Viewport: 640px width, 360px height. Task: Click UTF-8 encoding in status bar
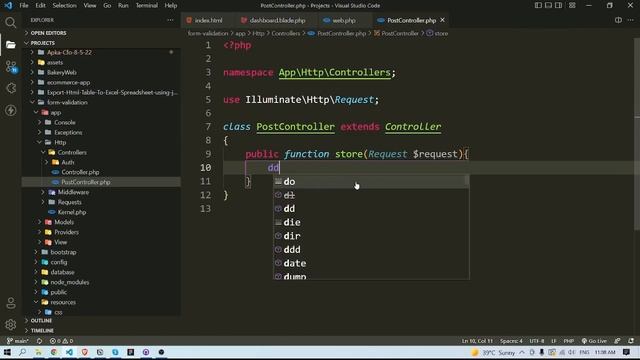click(x=537, y=341)
